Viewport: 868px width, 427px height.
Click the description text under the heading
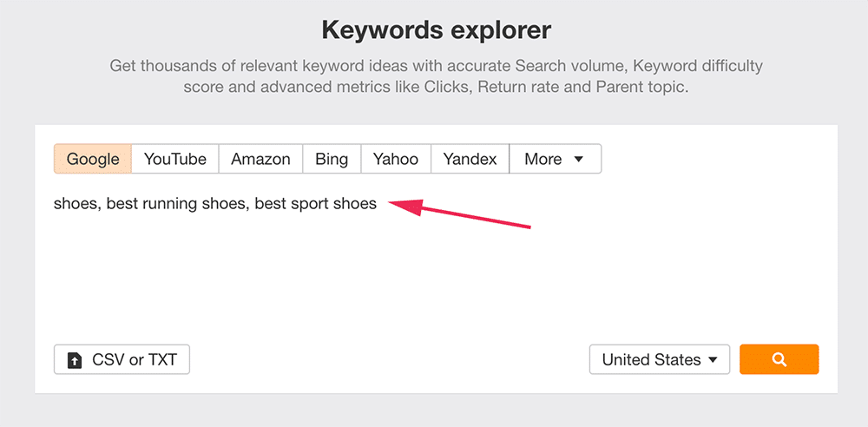(x=436, y=76)
